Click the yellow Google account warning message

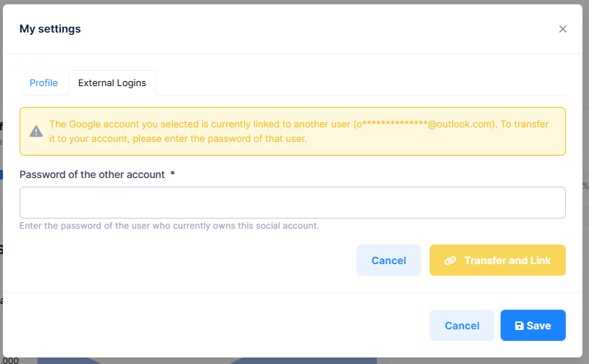coord(292,131)
